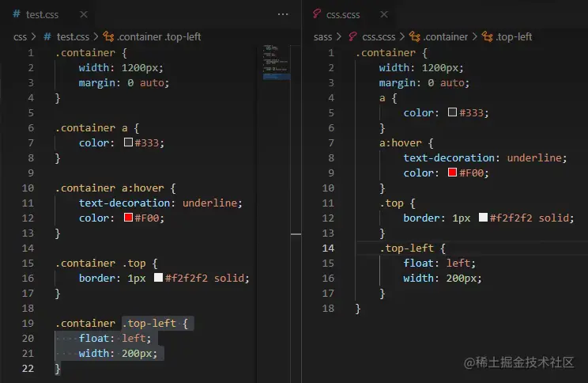Click line number 14 in css.scss
This screenshot has width=588, height=383.
328,248
